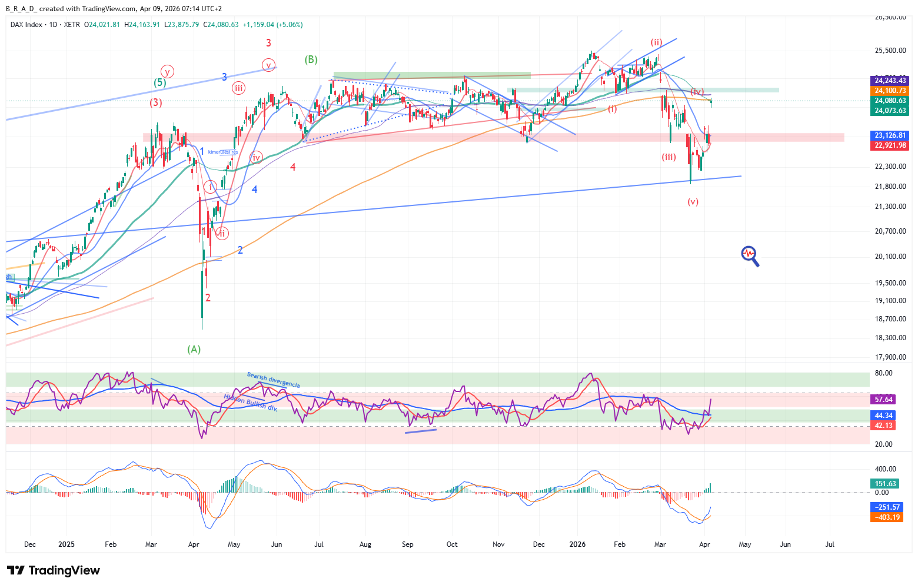This screenshot has width=918, height=588.
Task: Click the DAX Index symbol title
Action: 26,25
